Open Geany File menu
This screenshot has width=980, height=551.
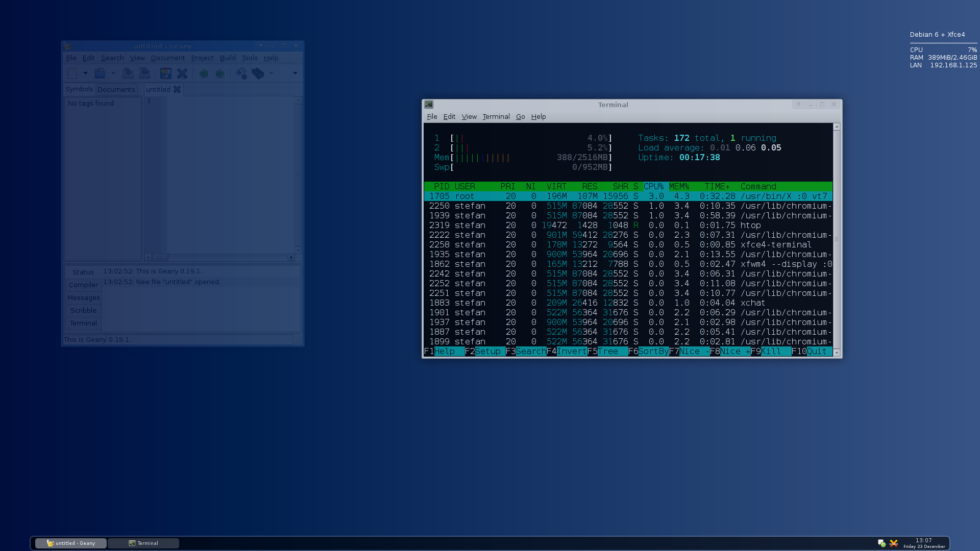pyautogui.click(x=71, y=58)
